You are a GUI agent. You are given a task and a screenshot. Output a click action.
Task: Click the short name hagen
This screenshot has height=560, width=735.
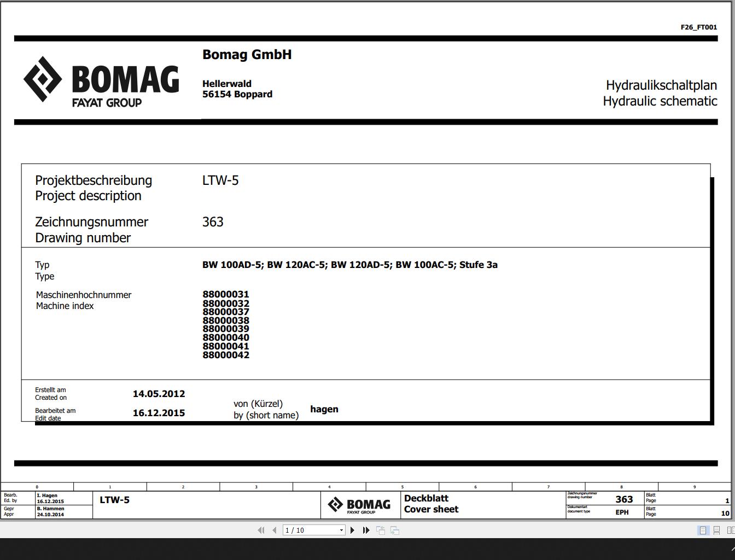(324, 409)
